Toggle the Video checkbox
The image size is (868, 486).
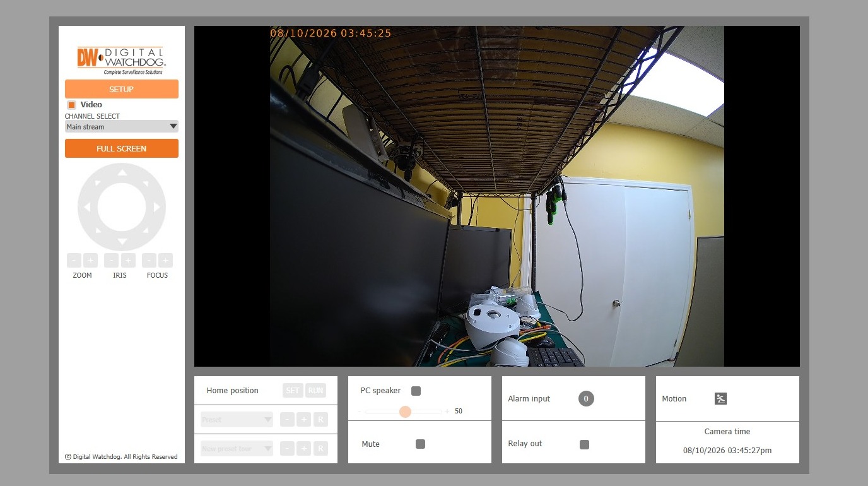click(71, 105)
